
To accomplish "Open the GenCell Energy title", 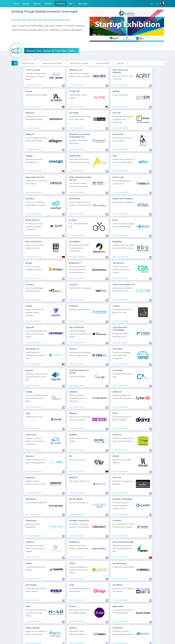I will [119, 563].
